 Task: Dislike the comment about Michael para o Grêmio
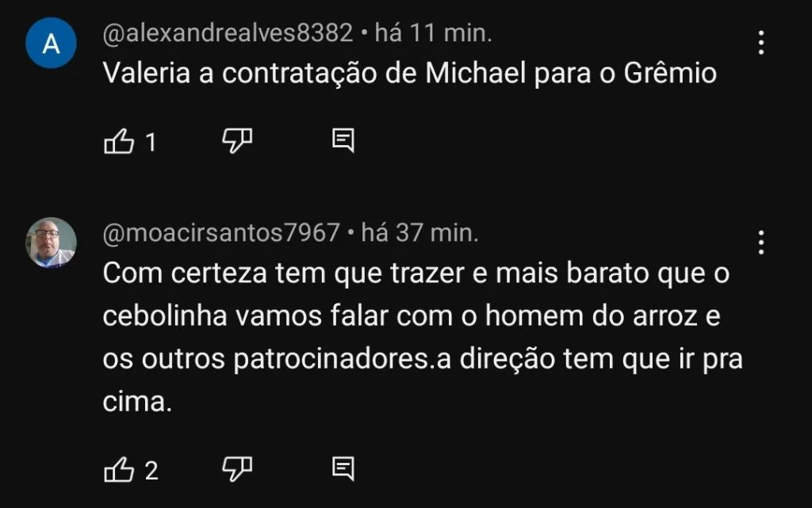pos(237,141)
